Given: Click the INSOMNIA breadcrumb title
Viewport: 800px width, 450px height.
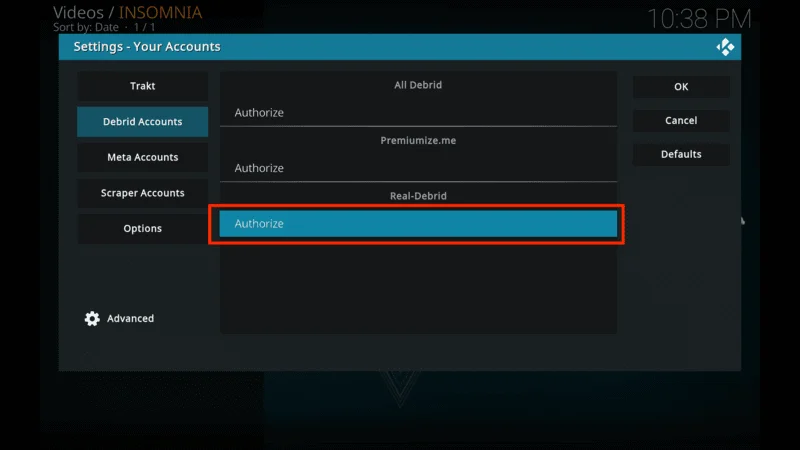Looking at the screenshot, I should 161,12.
